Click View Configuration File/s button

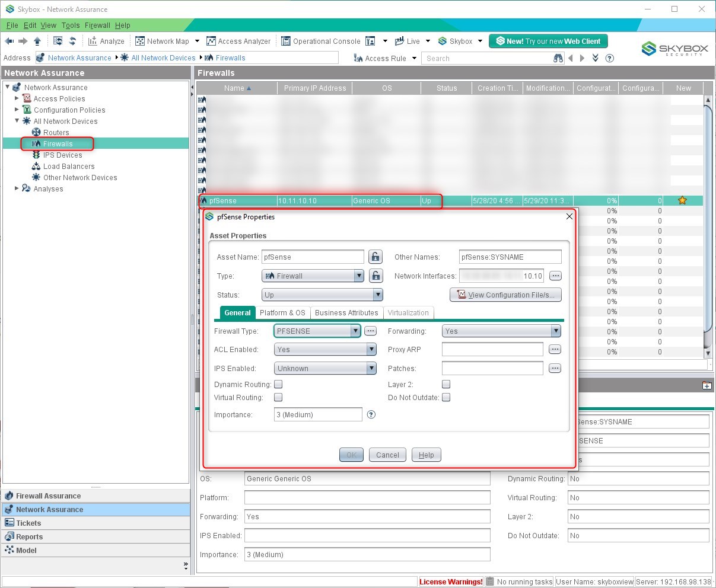click(505, 295)
